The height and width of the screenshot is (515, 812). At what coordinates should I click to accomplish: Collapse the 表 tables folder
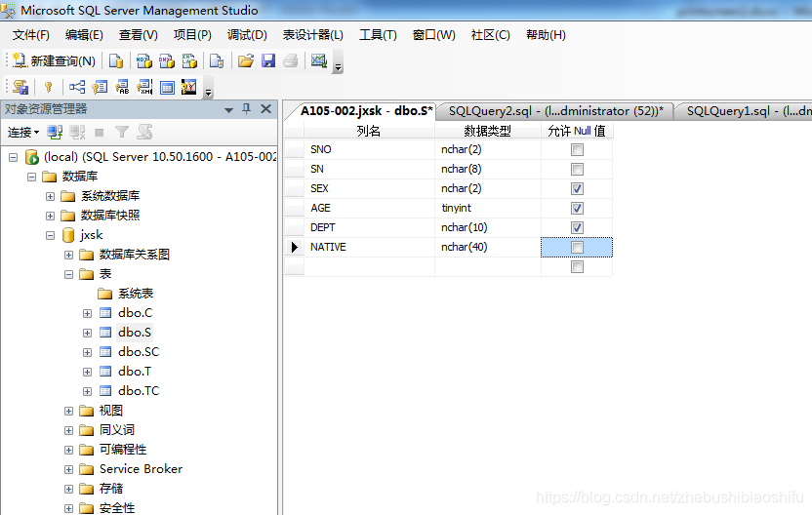pyautogui.click(x=69, y=274)
